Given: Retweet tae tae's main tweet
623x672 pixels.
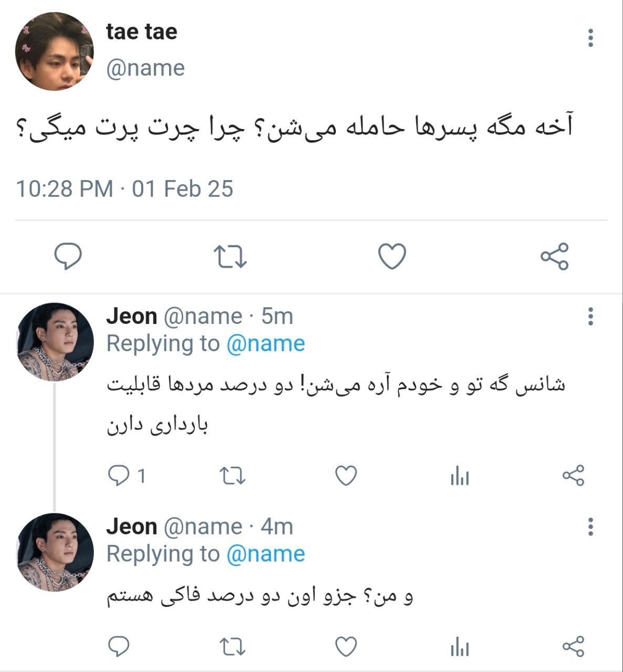Looking at the screenshot, I should click(x=230, y=256).
